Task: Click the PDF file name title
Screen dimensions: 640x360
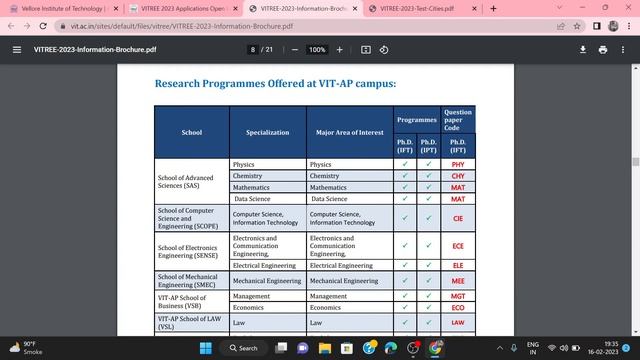Action: tap(95, 50)
